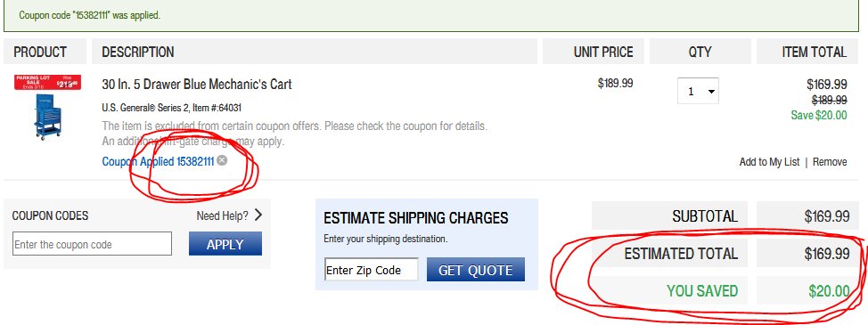Click the DESCRIPTION column header
The height and width of the screenshot is (325, 868).
coord(138,52)
